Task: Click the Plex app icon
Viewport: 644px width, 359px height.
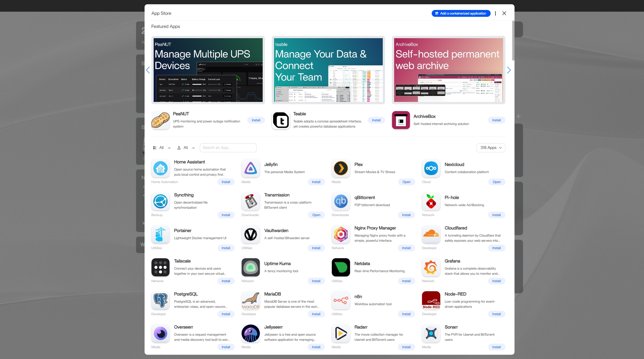Action: click(x=341, y=168)
